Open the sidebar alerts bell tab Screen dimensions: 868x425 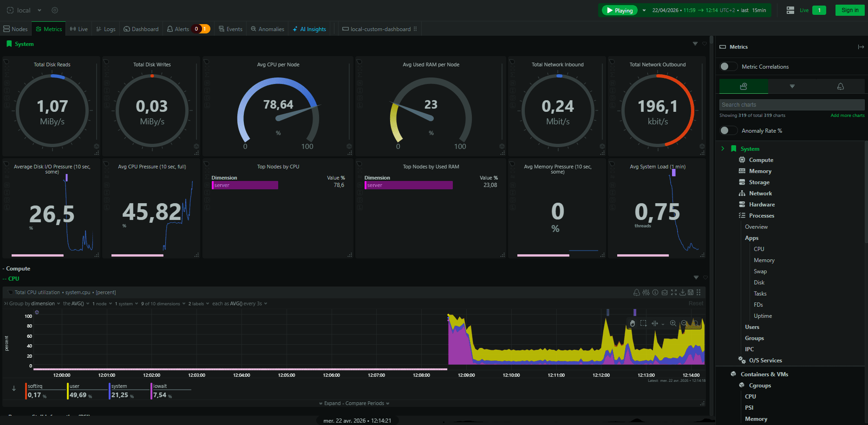coord(841,86)
